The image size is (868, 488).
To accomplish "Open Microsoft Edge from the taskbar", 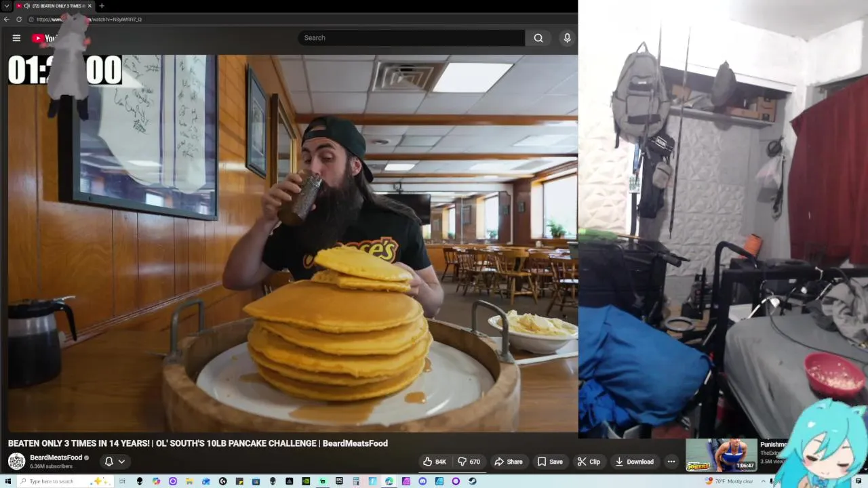I will click(389, 481).
